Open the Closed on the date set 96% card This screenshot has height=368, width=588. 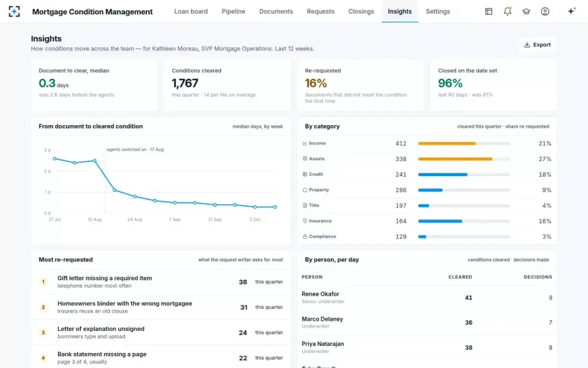pos(493,85)
